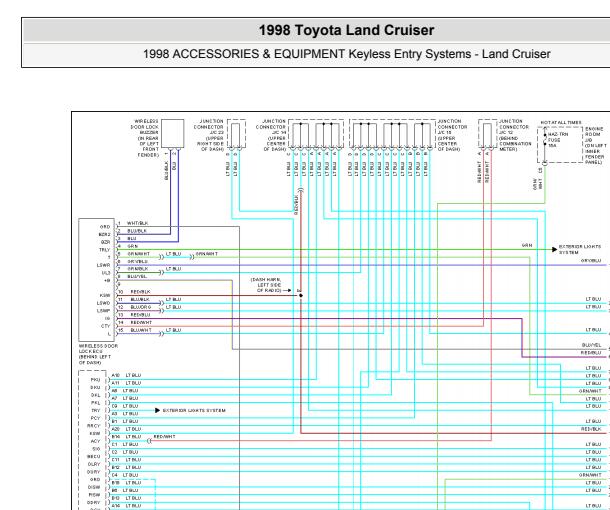Click the Junction Connector J/C 14 label

point(271,135)
